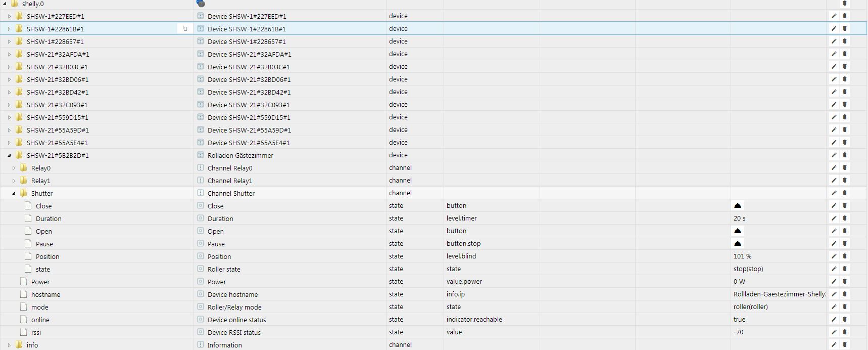Delete the SHSW-21#55A5E4#1 device via trash icon
The width and height of the screenshot is (868, 350).
point(844,143)
